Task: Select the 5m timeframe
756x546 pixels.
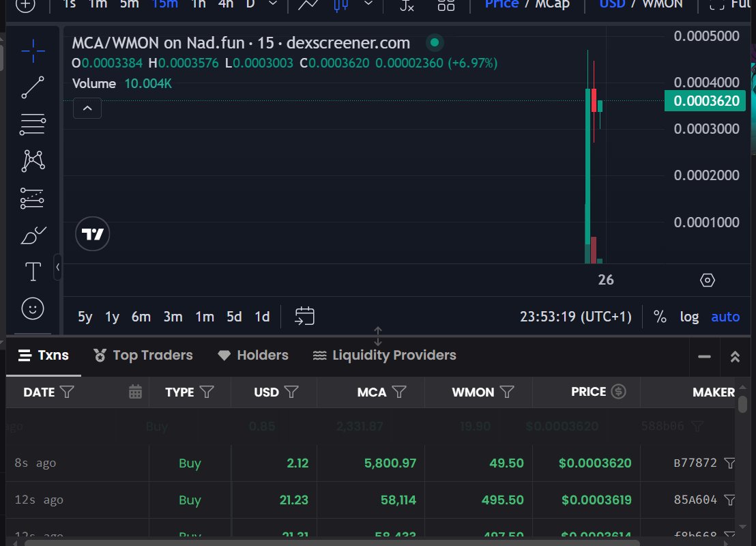Action: (x=129, y=4)
